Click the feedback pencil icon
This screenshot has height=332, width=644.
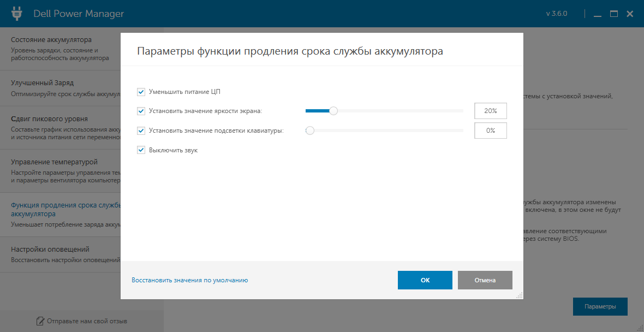[40, 321]
